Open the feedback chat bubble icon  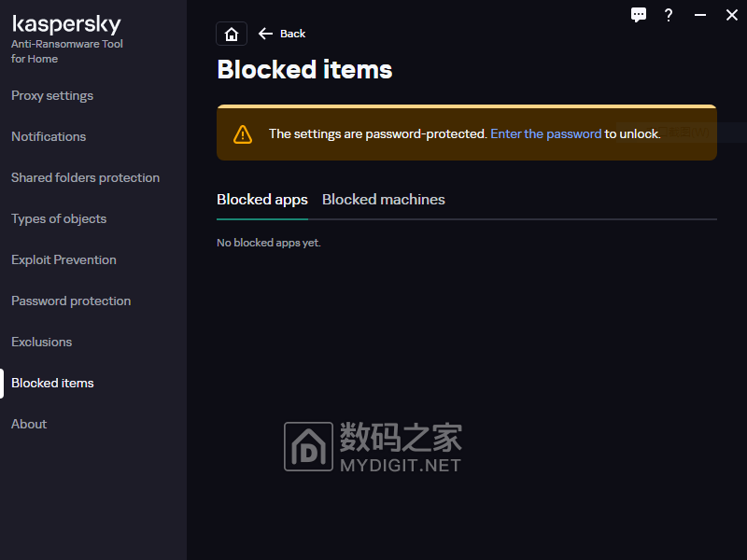639,15
